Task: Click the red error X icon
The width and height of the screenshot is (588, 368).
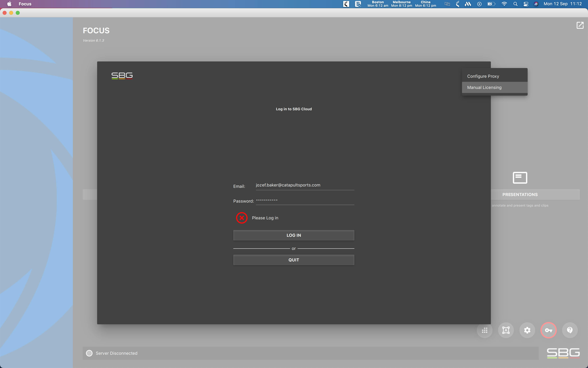Action: [242, 218]
